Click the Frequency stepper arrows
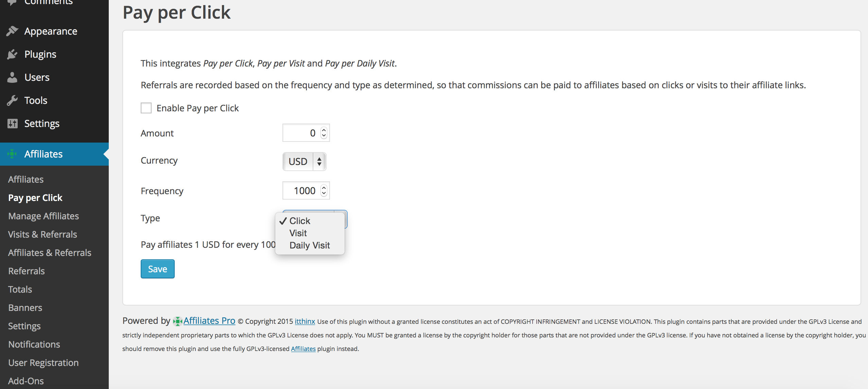The width and height of the screenshot is (868, 389). click(x=324, y=191)
